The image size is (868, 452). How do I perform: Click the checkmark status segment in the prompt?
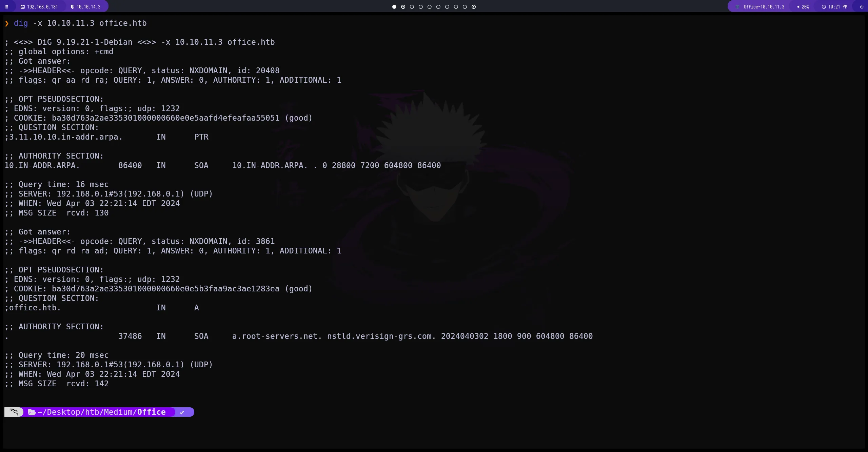[x=182, y=412]
